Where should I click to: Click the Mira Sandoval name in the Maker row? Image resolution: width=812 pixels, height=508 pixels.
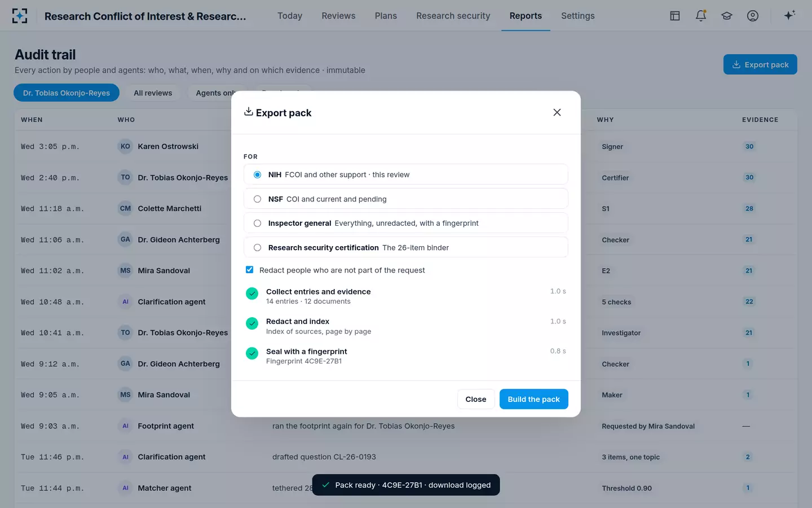164,395
